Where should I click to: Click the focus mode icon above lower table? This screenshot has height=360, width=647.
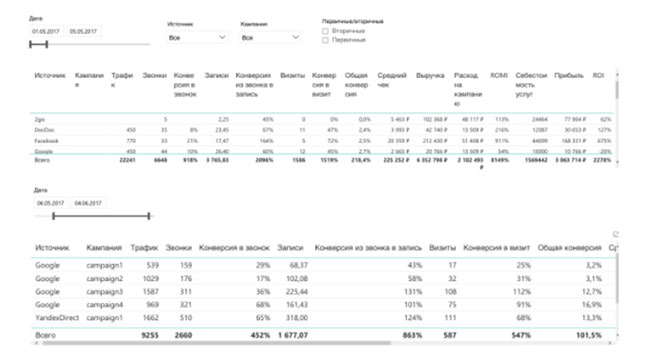(615, 234)
